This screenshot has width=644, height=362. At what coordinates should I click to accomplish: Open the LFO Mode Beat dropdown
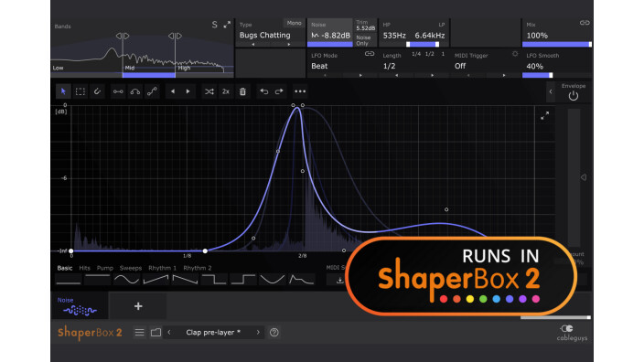tap(319, 66)
